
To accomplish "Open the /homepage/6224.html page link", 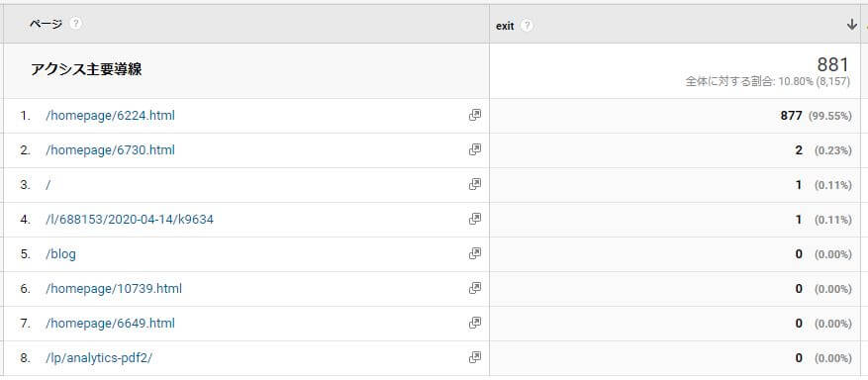I will coord(110,116).
